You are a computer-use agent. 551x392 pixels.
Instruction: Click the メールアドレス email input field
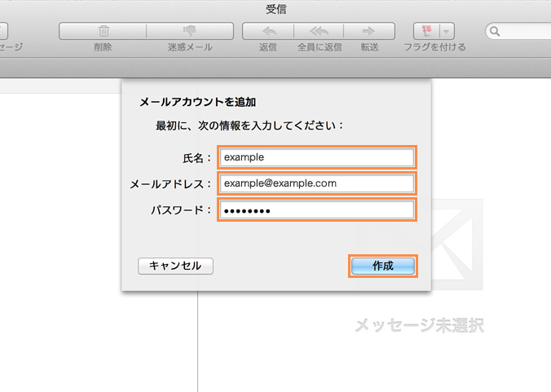point(316,183)
